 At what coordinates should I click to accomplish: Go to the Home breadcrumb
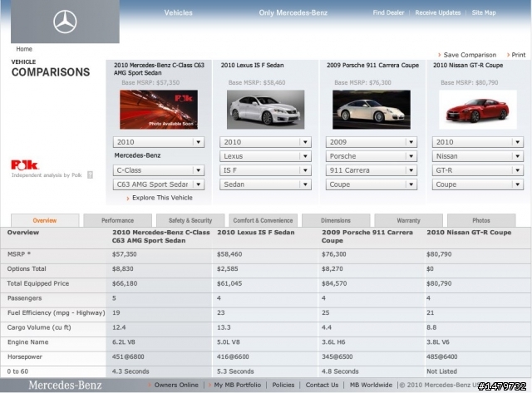pyautogui.click(x=24, y=49)
